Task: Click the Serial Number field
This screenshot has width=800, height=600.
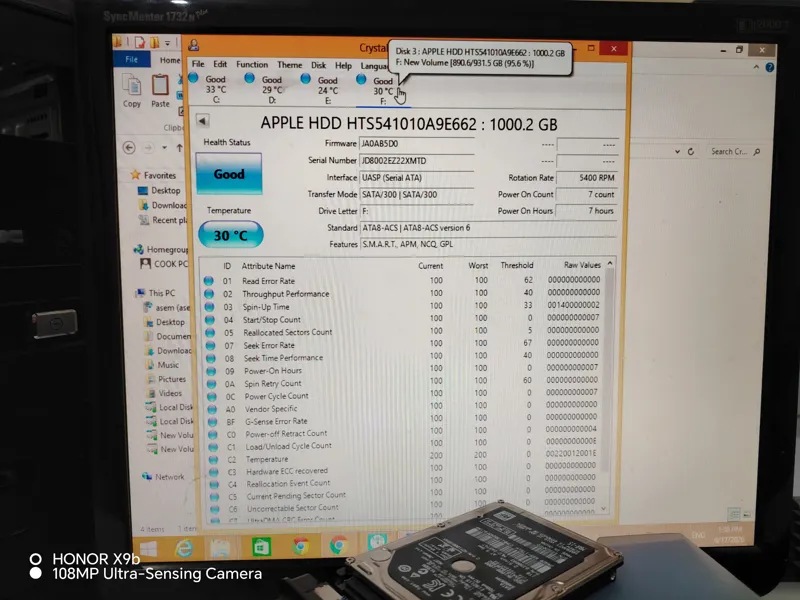Action: pyautogui.click(x=416, y=161)
